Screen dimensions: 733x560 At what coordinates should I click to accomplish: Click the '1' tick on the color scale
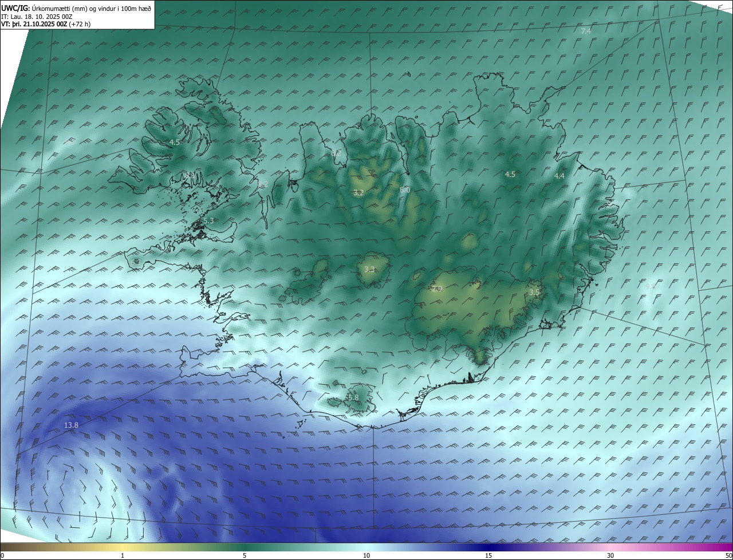[x=123, y=555]
